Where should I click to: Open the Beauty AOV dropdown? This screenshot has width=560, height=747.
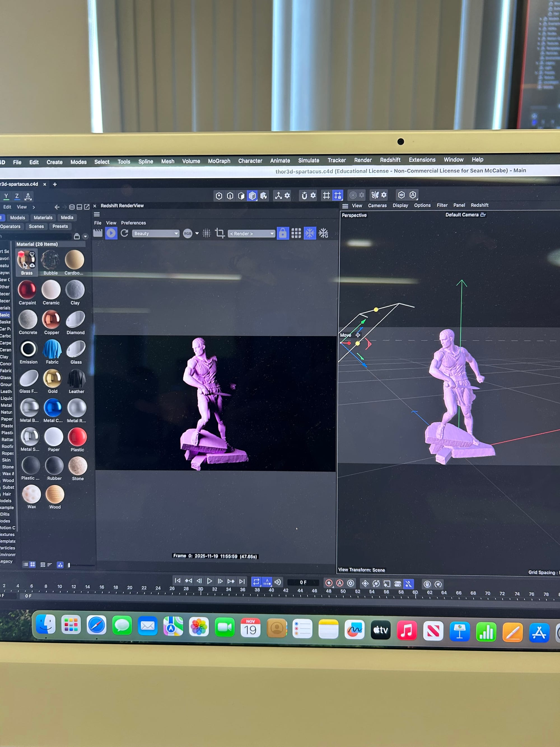[155, 233]
